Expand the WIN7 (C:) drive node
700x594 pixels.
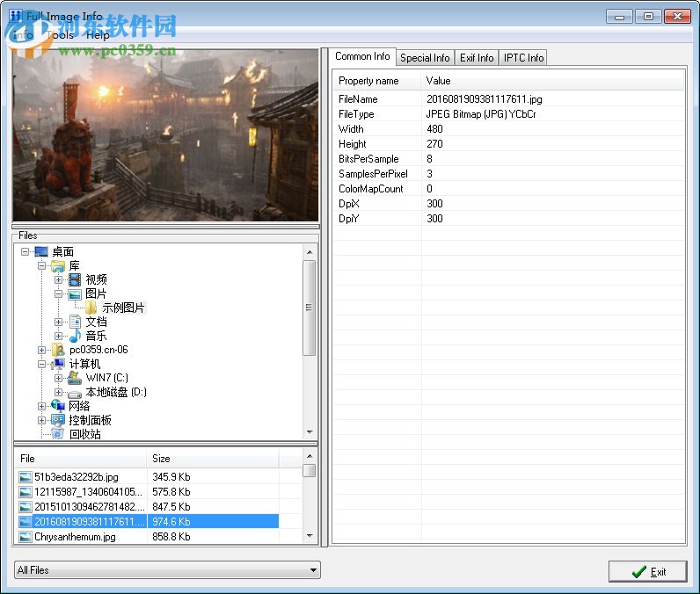58,378
